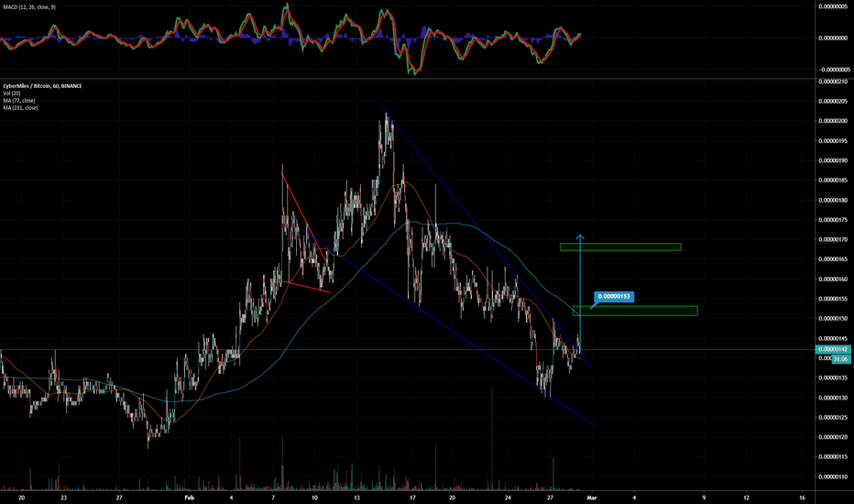
Task: Click the 0.00000200 price axis label
Action: [x=833, y=121]
